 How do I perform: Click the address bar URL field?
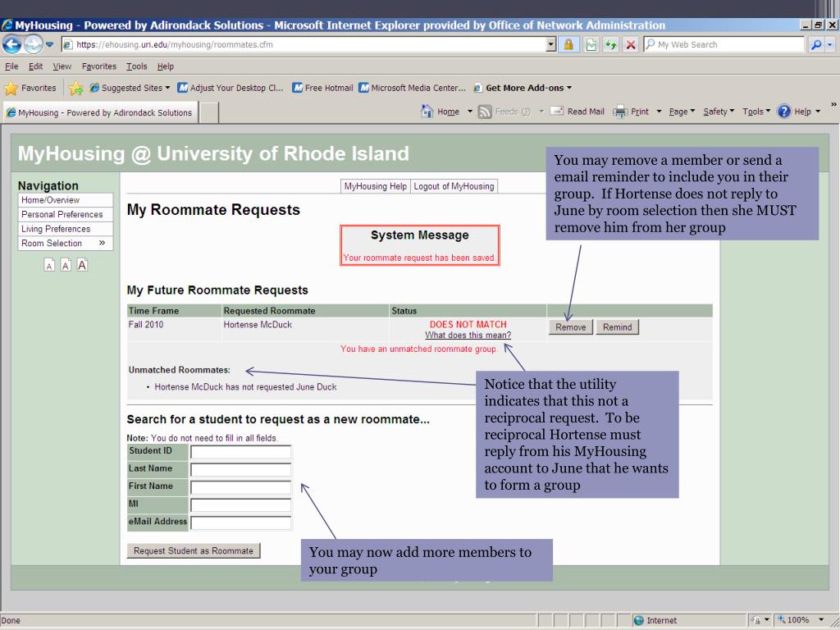[305, 44]
